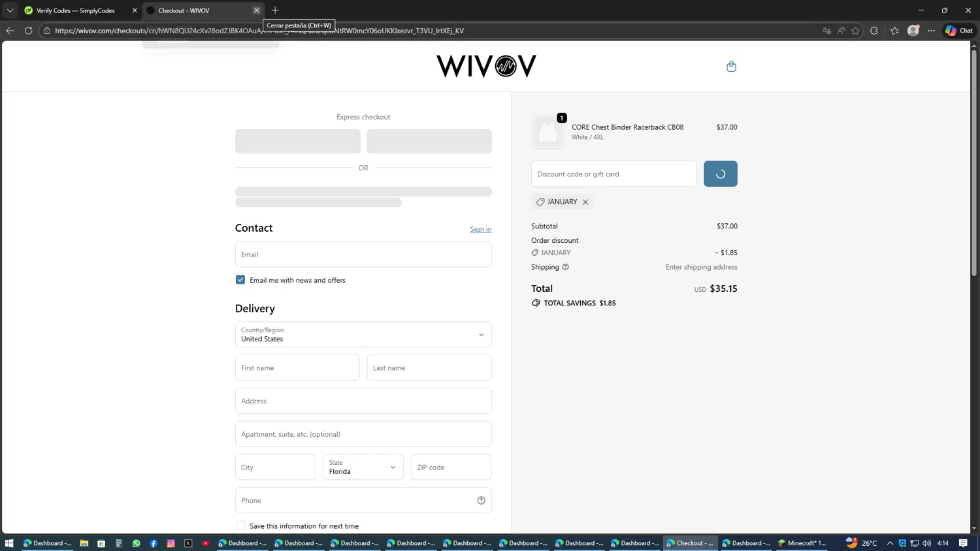Open X app from taskbar
980x551 pixels.
[x=188, y=543]
